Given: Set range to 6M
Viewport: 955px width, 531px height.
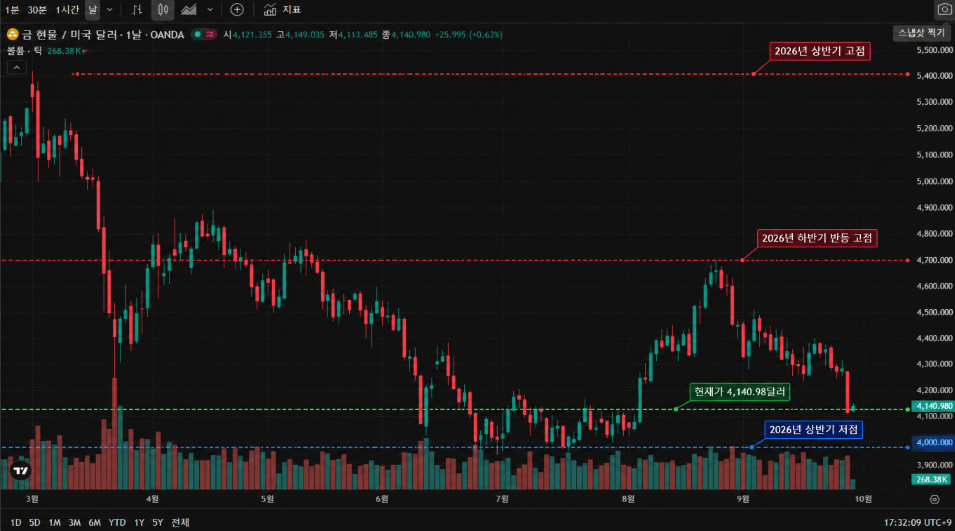Looking at the screenshot, I should tap(94, 522).
